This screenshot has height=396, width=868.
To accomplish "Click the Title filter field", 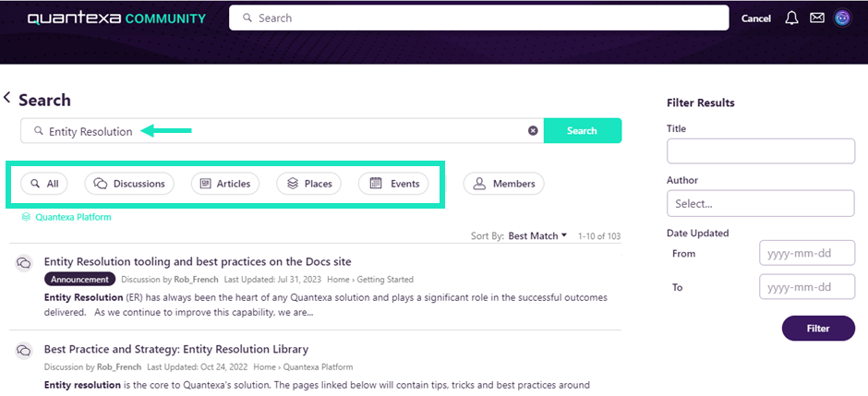I will click(x=761, y=151).
